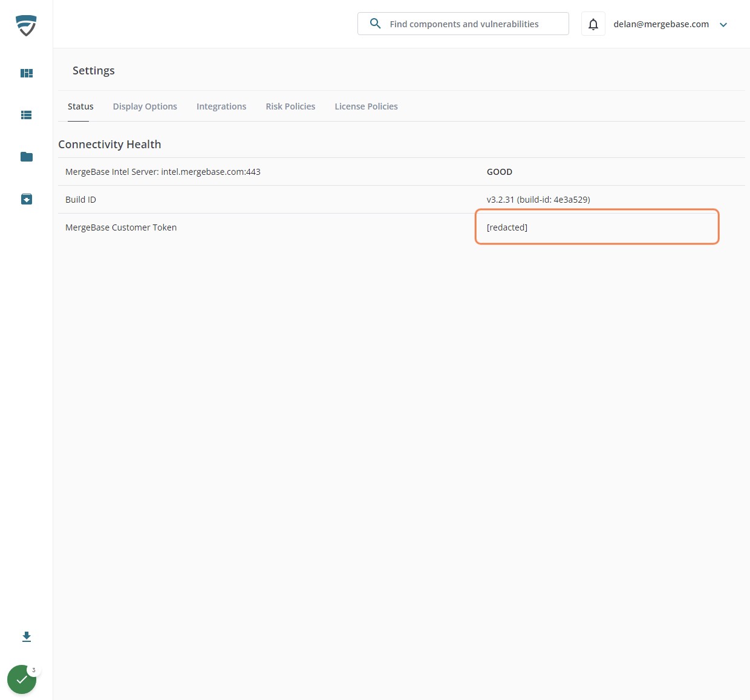Click the download icon in sidebar
The width and height of the screenshot is (750, 700).
(27, 636)
